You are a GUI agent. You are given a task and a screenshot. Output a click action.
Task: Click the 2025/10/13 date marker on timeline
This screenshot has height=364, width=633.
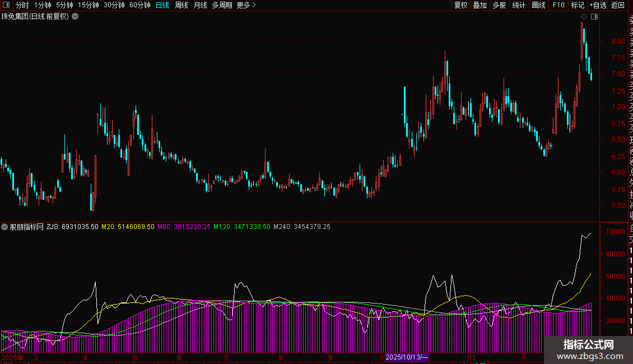407,357
